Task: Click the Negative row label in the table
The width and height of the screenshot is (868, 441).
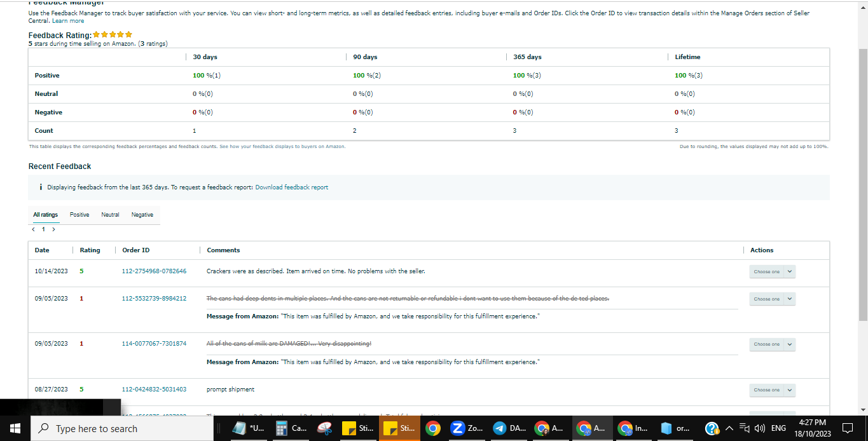Action: click(x=48, y=112)
